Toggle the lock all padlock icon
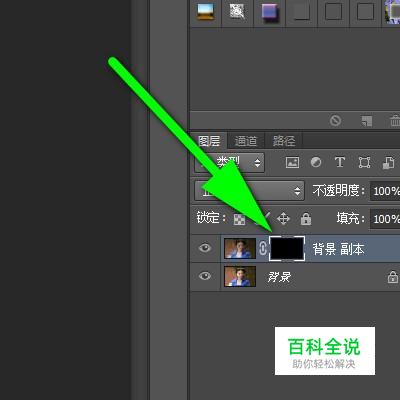The height and width of the screenshot is (400, 400). [x=306, y=219]
